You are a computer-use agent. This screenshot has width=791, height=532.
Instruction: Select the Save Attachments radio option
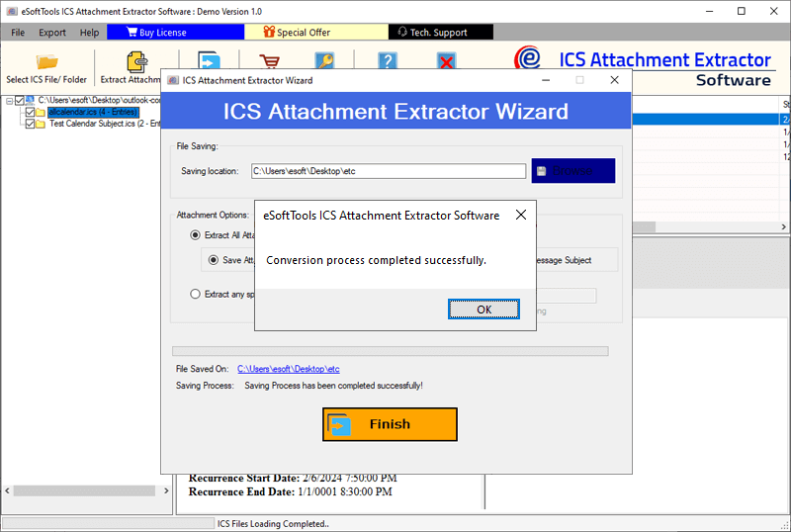[x=214, y=260]
